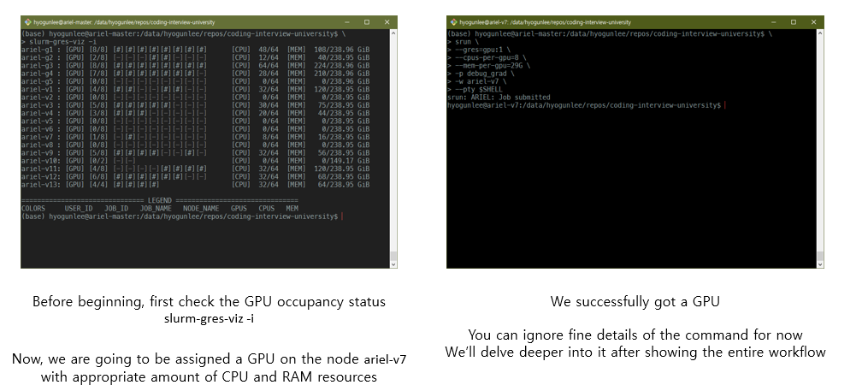Close the ariel-v7 terminal window
Image resolution: width=868 pixels, height=391 pixels.
point(813,21)
